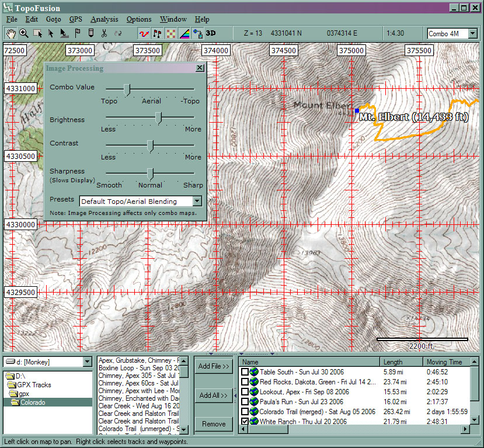Open the track delete (trash) tool

pos(92,33)
